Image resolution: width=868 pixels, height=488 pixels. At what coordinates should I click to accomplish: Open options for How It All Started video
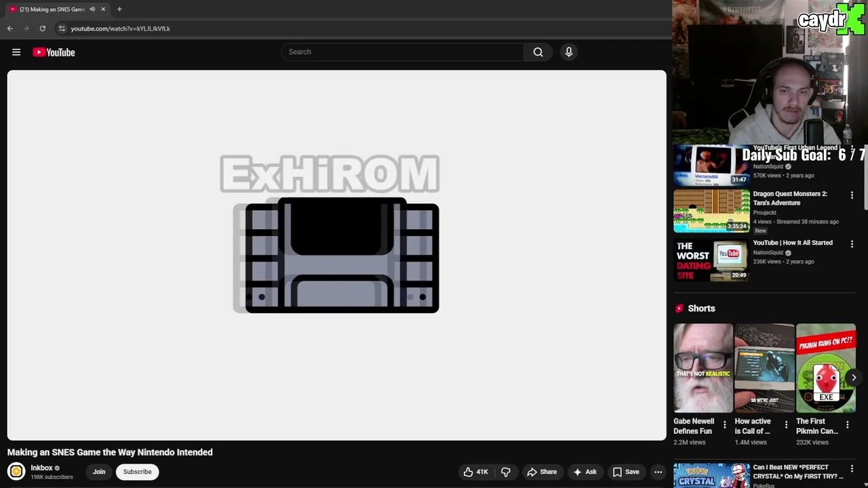coord(852,244)
